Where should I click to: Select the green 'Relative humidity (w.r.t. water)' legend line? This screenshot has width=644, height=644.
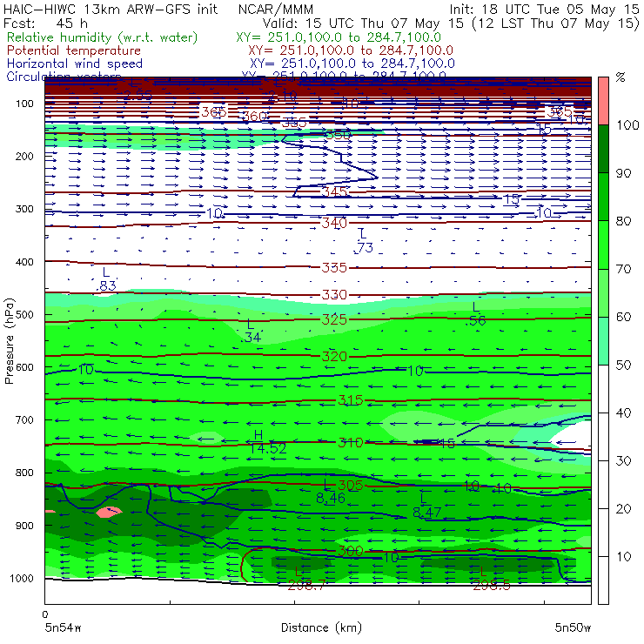[x=103, y=37]
